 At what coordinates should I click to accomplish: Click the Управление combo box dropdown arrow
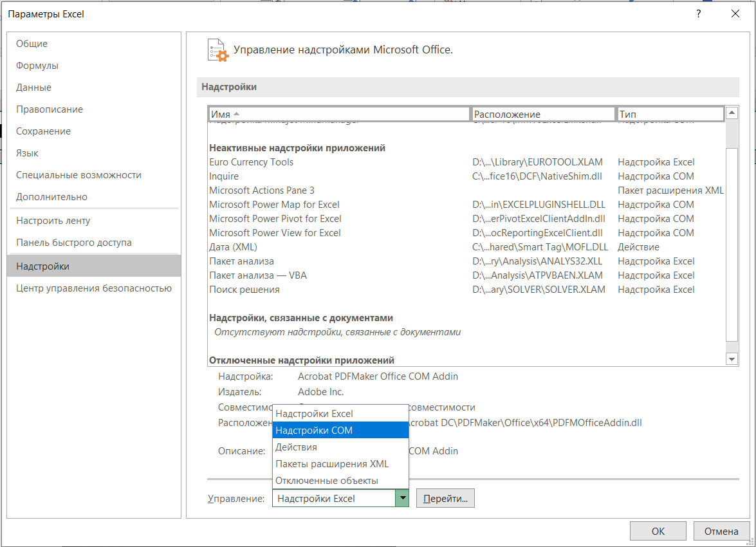[402, 498]
